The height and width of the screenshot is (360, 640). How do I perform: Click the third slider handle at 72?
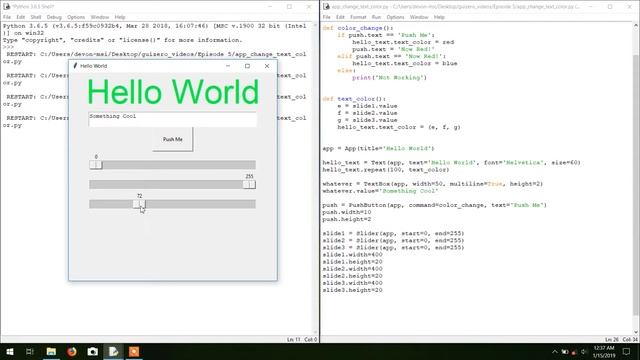coord(139,204)
